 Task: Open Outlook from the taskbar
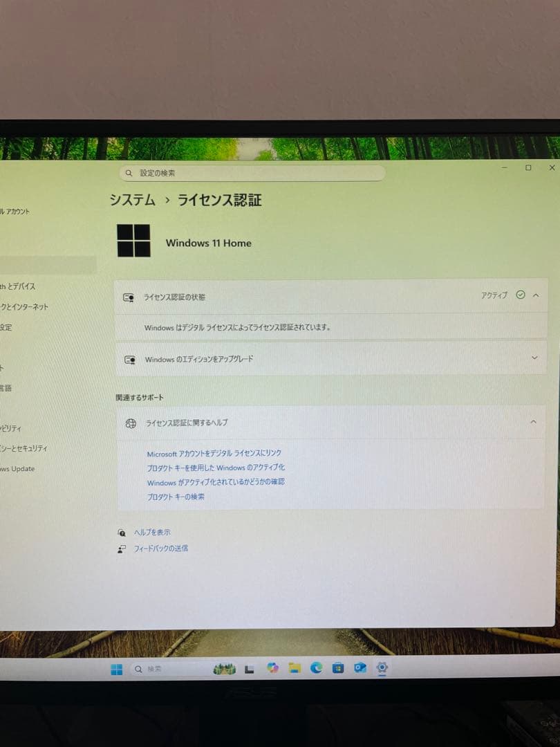tap(360, 668)
